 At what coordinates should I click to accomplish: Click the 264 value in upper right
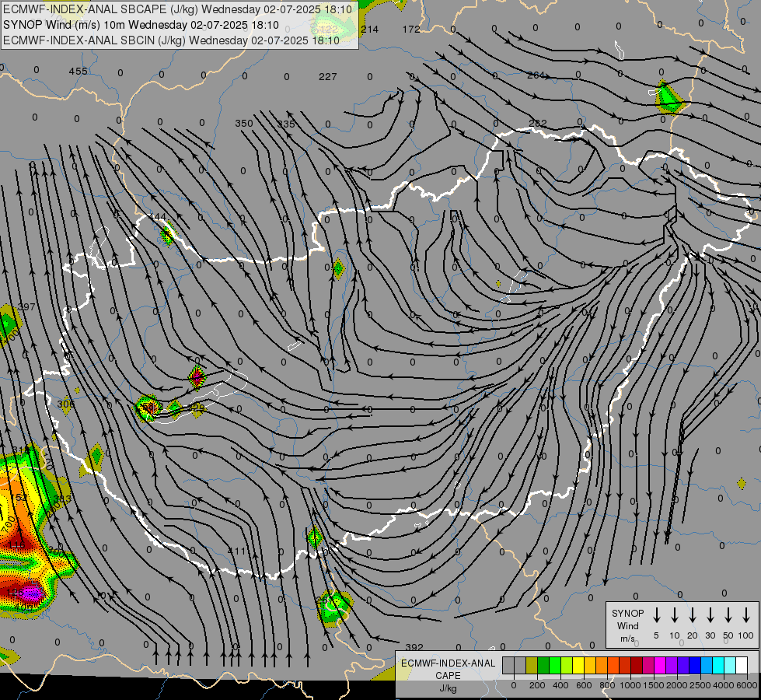coord(536,75)
